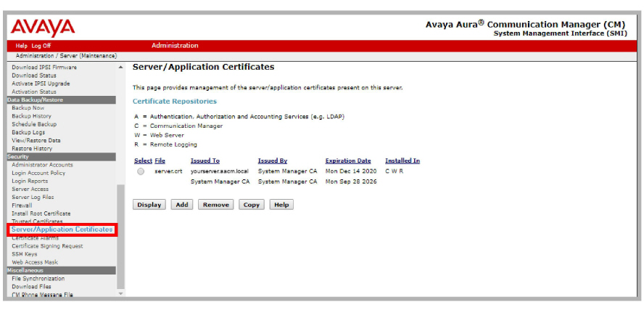The image size is (644, 313).
Task: Click the Avaya logo
Action: pyautogui.click(x=43, y=27)
